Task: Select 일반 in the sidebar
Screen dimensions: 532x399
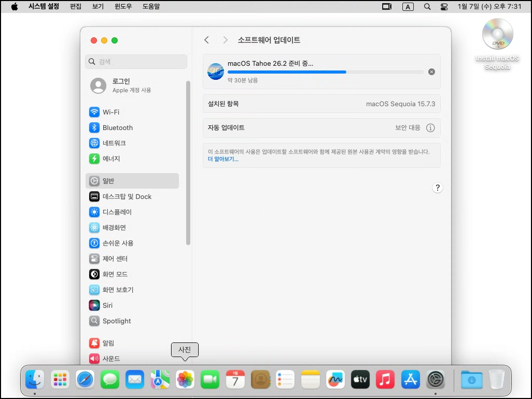Action: [x=132, y=181]
